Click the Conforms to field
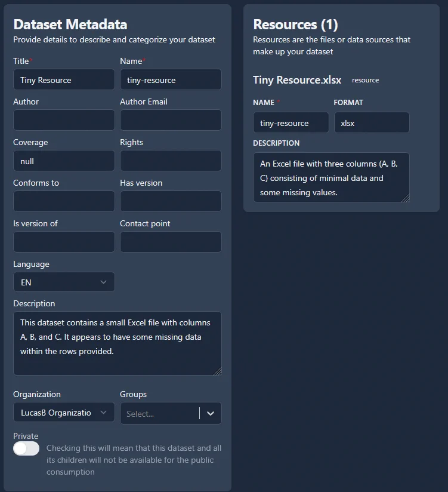The height and width of the screenshot is (492, 448). (64, 201)
